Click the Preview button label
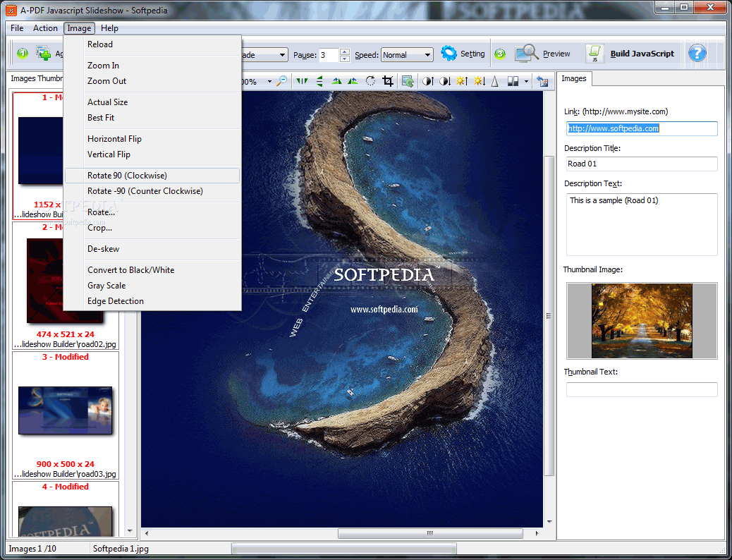 coord(556,54)
